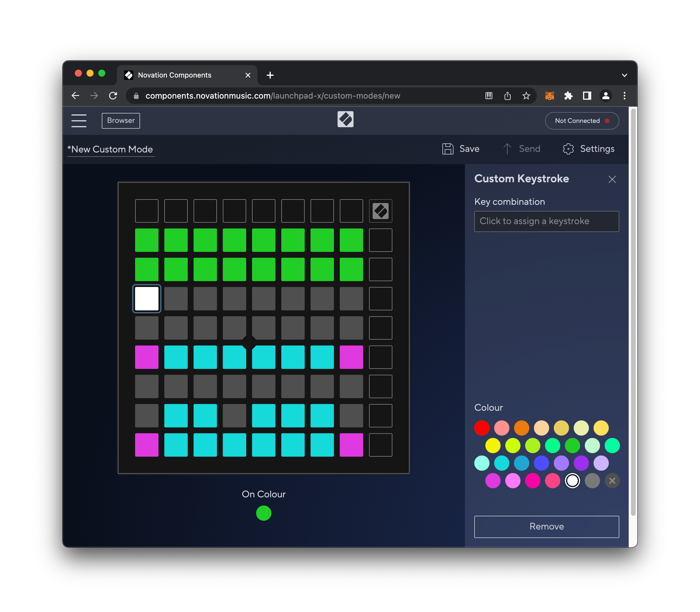Image resolution: width=700 pixels, height=612 pixels.
Task: Click the Novation logo in header
Action: click(x=345, y=120)
